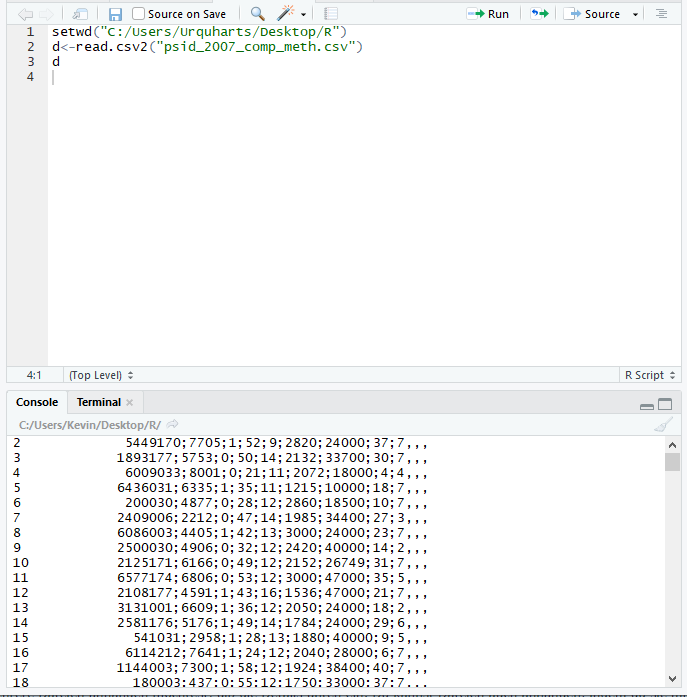Show document outline icon
Screen dimensions: 687x697
click(661, 14)
